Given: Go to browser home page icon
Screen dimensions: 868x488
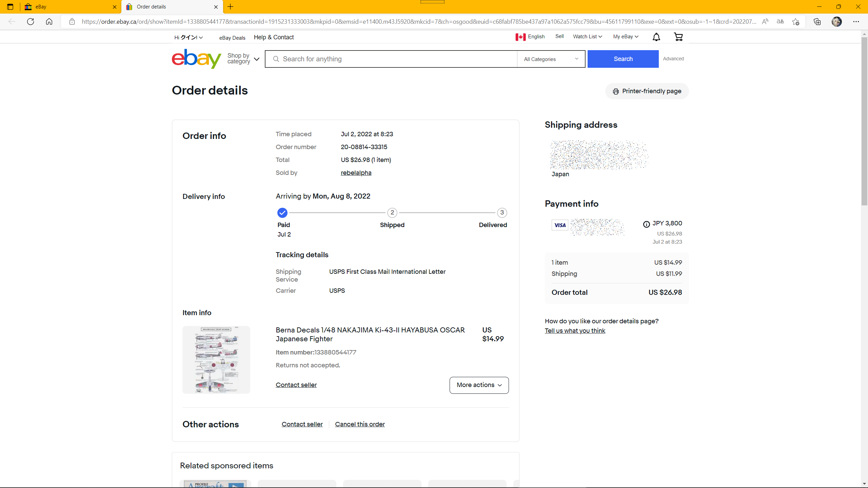Looking at the screenshot, I should click(49, 22).
